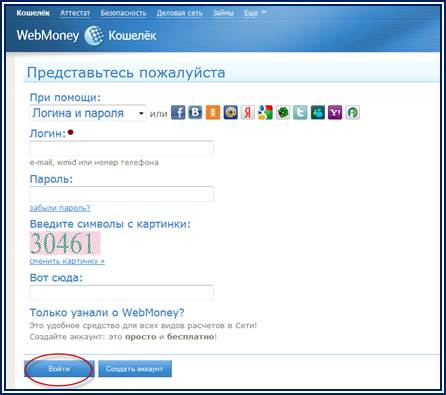
Task: Open the Кошелёк top menu item
Action: [33, 13]
